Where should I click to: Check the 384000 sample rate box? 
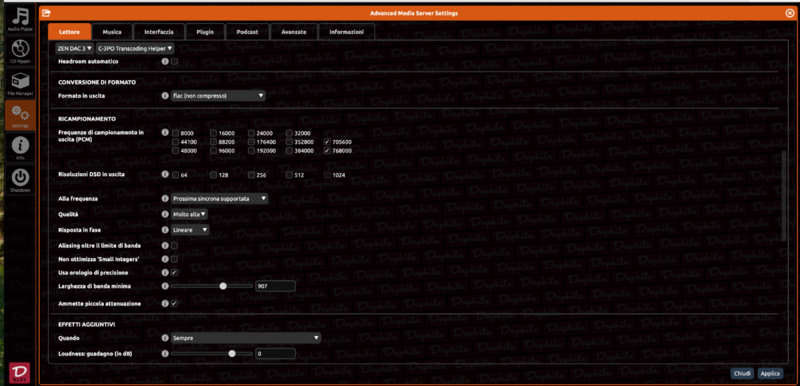289,151
